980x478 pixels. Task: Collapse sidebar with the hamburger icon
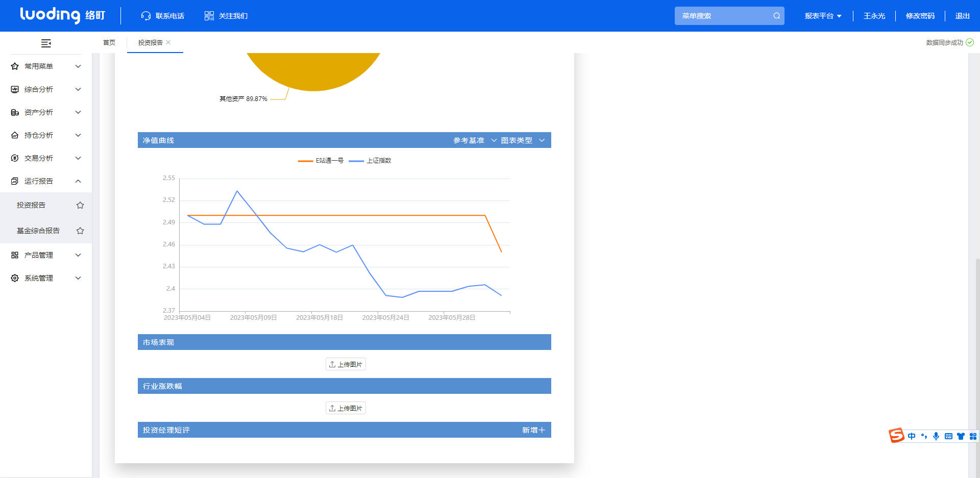pyautogui.click(x=46, y=43)
